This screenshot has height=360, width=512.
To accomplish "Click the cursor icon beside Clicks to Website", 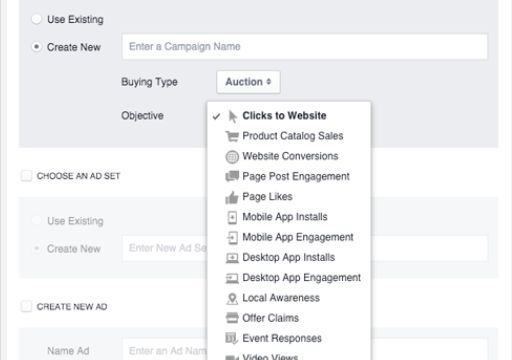I will pyautogui.click(x=232, y=116).
